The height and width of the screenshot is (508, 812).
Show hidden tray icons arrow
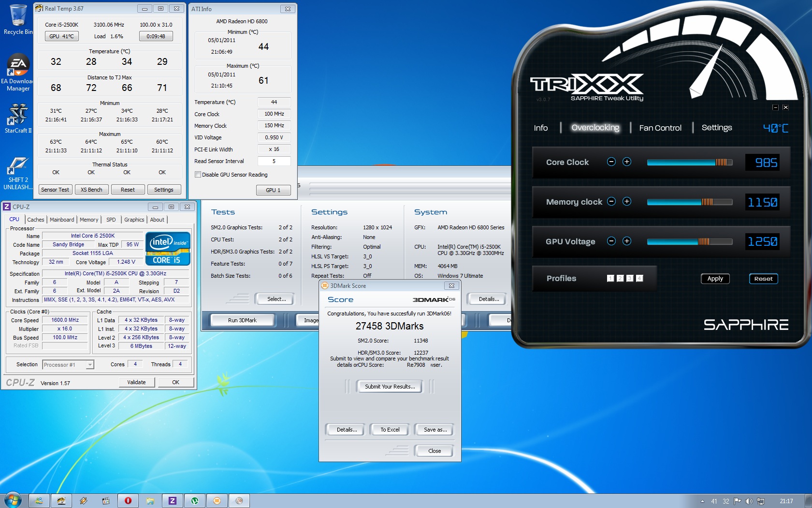click(702, 501)
